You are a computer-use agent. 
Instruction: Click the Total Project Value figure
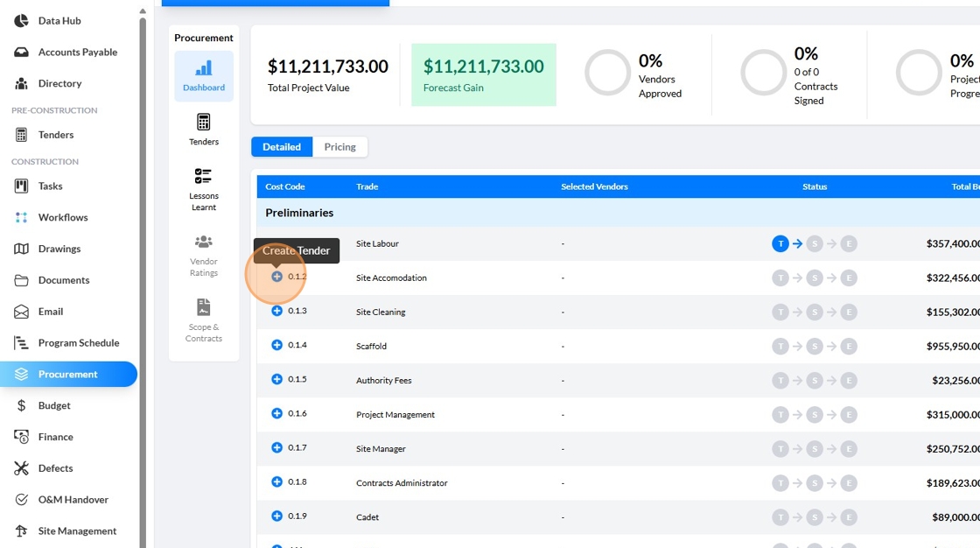(x=327, y=67)
